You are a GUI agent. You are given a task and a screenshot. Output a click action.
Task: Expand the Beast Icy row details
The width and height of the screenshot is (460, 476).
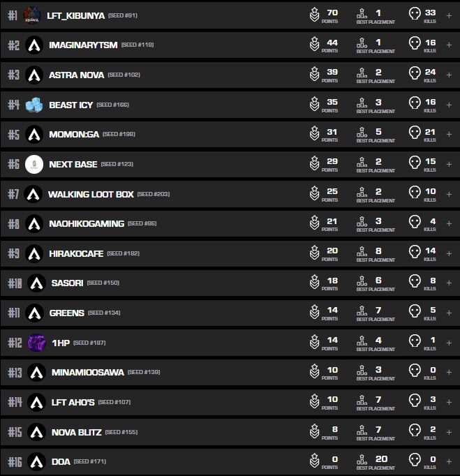click(449, 105)
